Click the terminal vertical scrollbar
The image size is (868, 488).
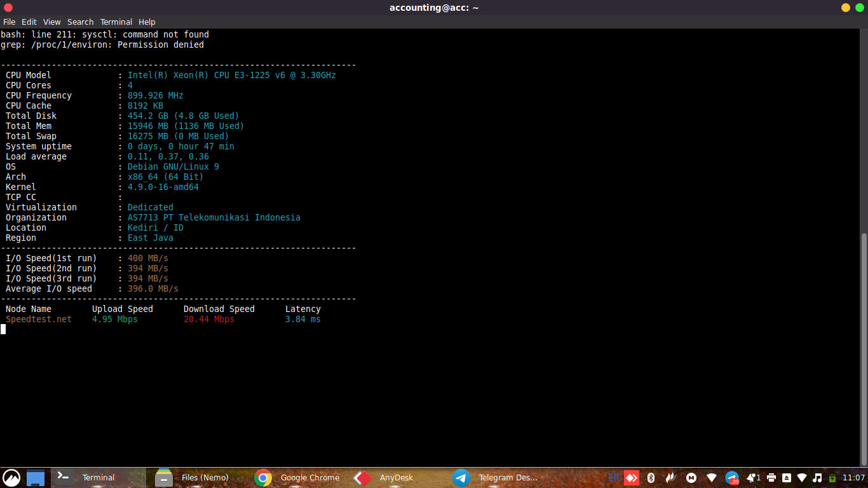[x=864, y=349]
